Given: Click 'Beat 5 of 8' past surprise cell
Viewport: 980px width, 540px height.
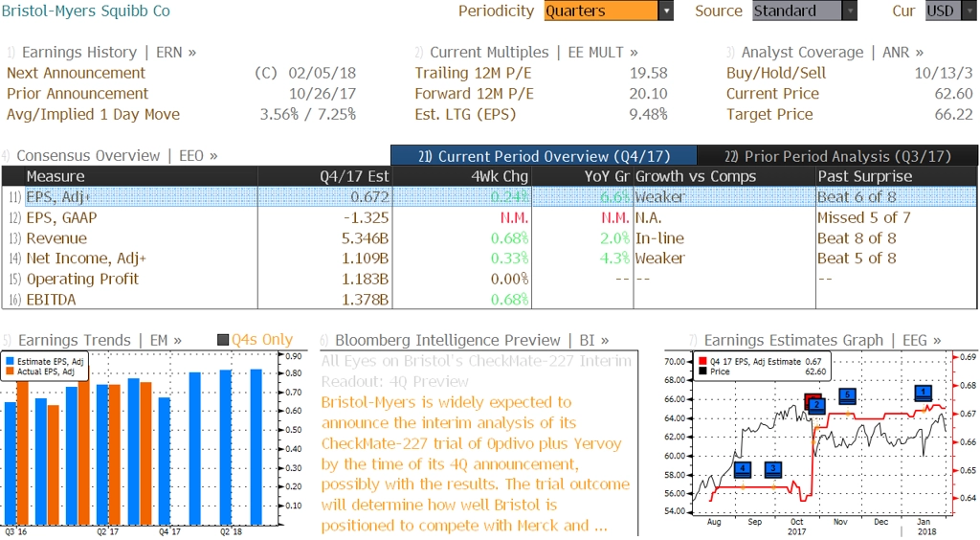Looking at the screenshot, I should [x=857, y=259].
